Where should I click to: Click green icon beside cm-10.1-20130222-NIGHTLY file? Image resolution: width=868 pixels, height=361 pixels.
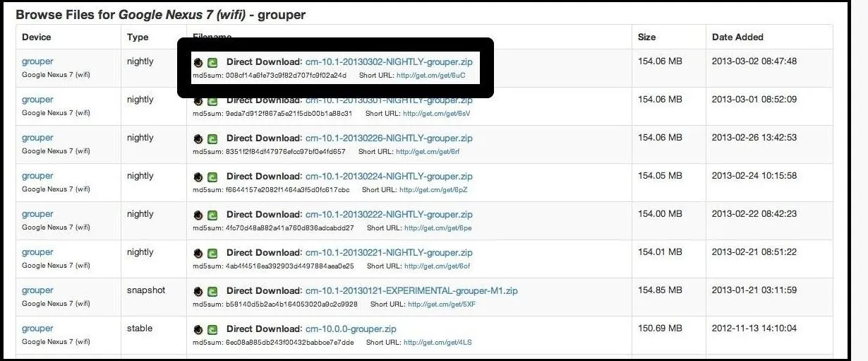pos(212,215)
